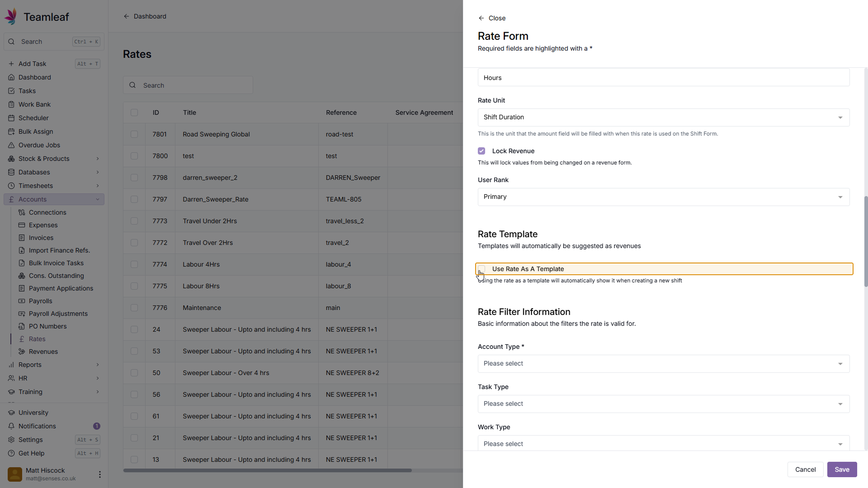Go to Revenues in sidebar

43,352
